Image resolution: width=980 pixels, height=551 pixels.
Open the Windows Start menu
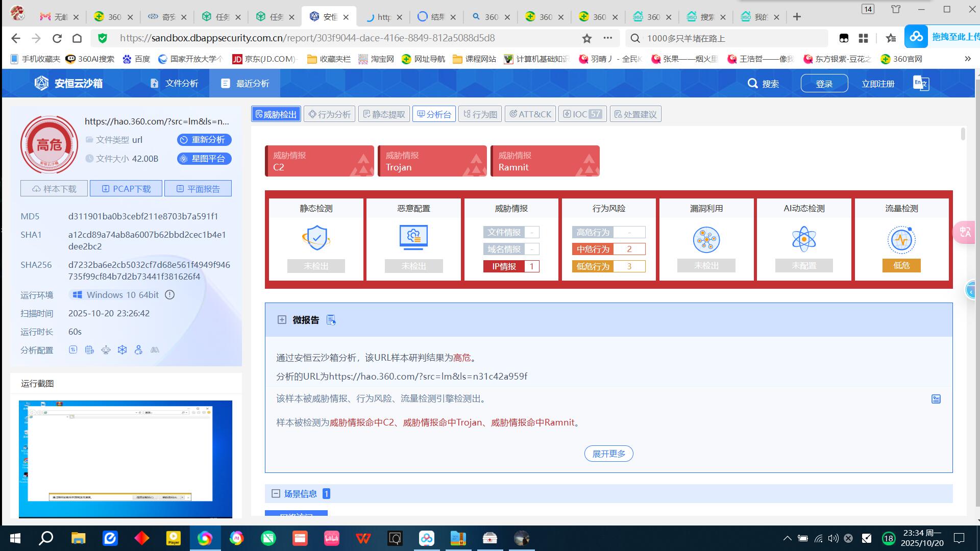pyautogui.click(x=15, y=538)
